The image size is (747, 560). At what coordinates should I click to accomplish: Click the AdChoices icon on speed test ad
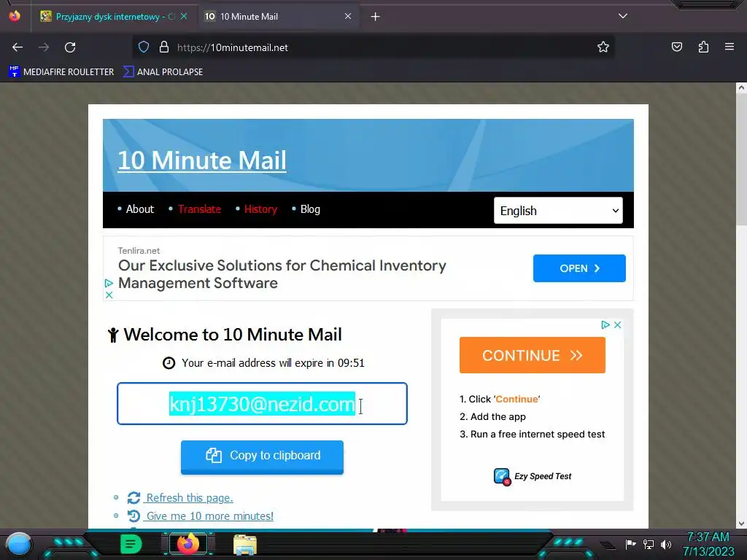tap(605, 324)
